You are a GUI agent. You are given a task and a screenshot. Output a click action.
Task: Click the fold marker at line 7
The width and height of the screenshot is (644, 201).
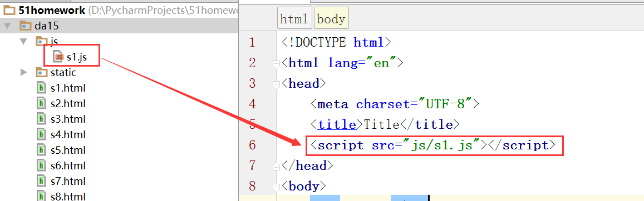(276, 166)
